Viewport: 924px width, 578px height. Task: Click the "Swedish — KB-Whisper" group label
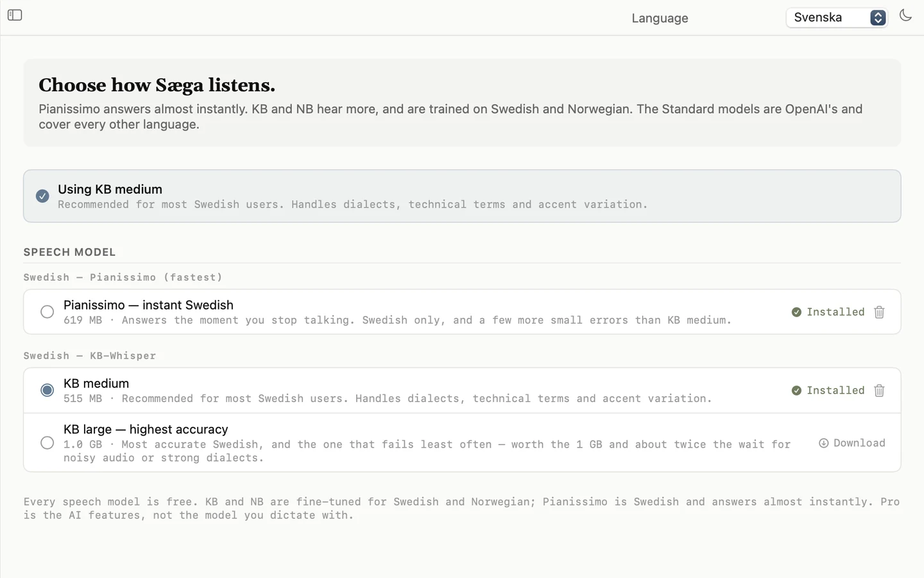[x=90, y=356]
